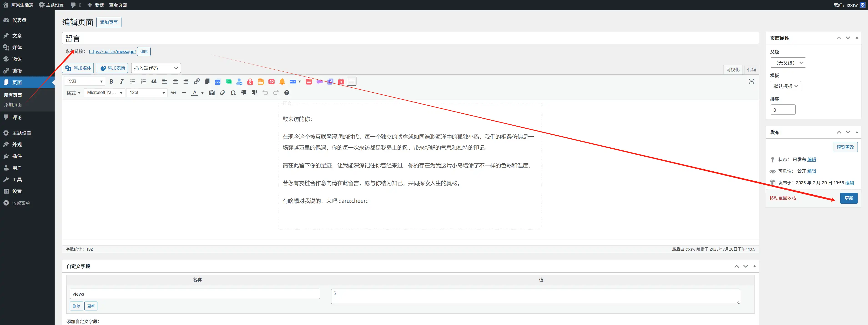Image resolution: width=868 pixels, height=325 pixels.
Task: Insert a blockquote using the quote icon
Action: pos(154,81)
